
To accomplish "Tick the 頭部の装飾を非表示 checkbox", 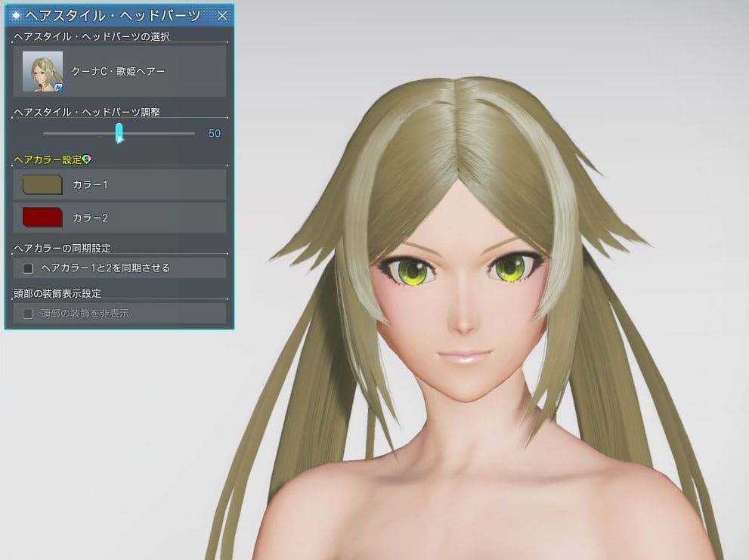I will 28,314.
